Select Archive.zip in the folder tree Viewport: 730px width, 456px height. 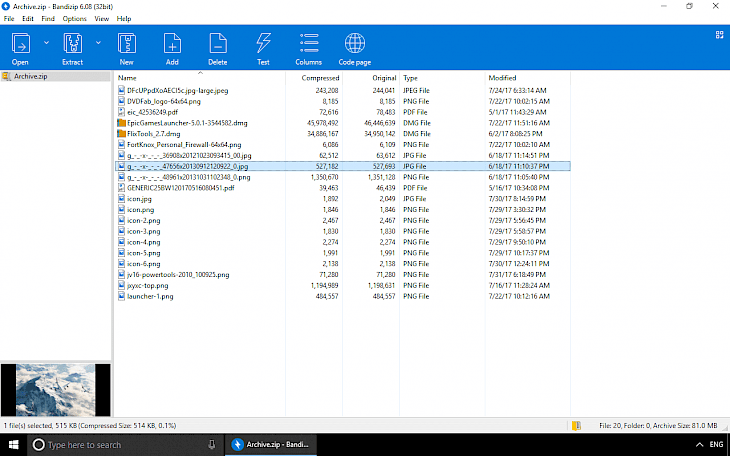[30, 76]
